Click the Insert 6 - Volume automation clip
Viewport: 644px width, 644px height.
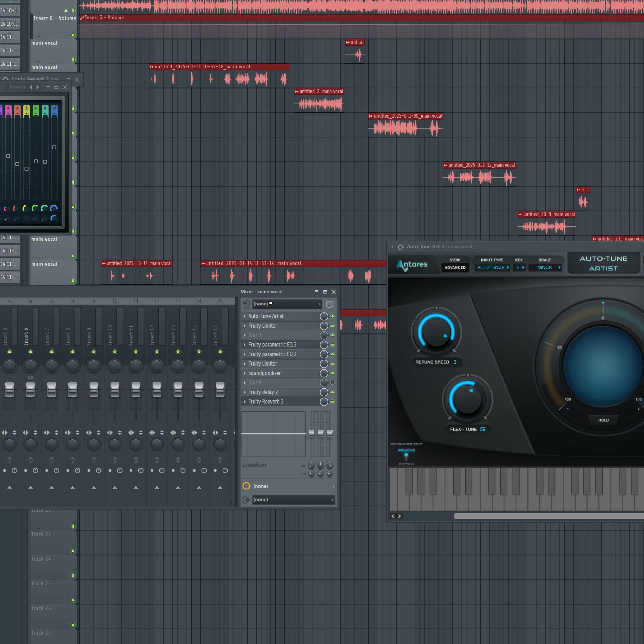(362, 27)
